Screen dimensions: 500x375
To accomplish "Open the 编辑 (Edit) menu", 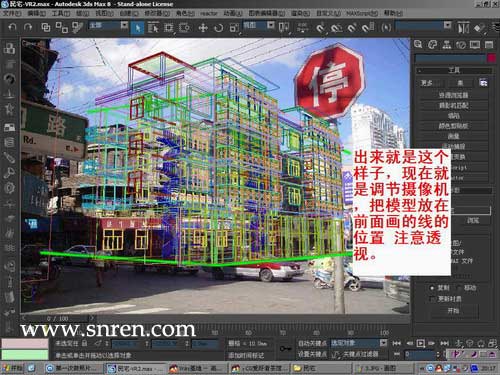I will point(36,13).
